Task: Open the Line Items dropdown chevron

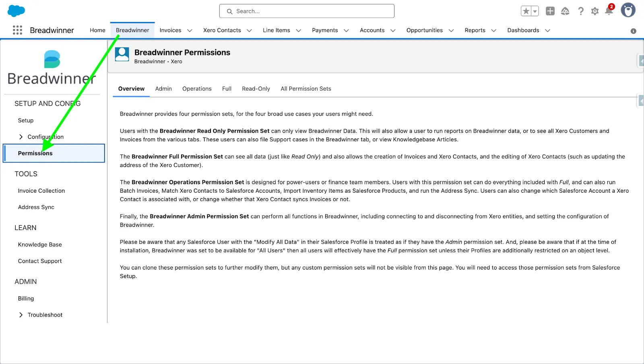Action: [298, 31]
